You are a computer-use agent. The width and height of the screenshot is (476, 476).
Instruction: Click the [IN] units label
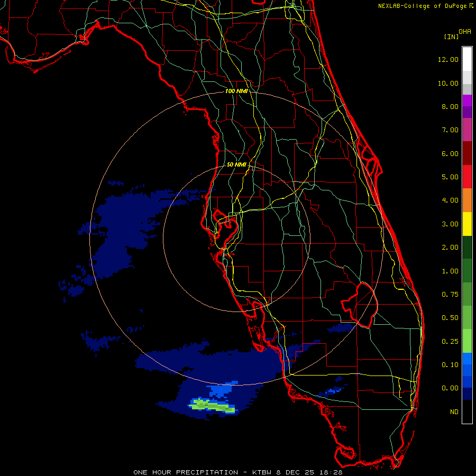click(x=451, y=36)
